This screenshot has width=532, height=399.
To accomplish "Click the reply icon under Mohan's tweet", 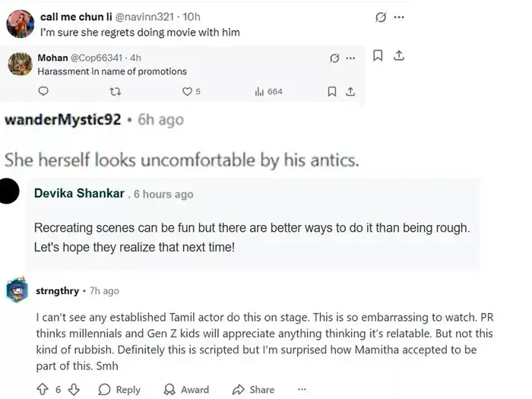I will [x=43, y=92].
